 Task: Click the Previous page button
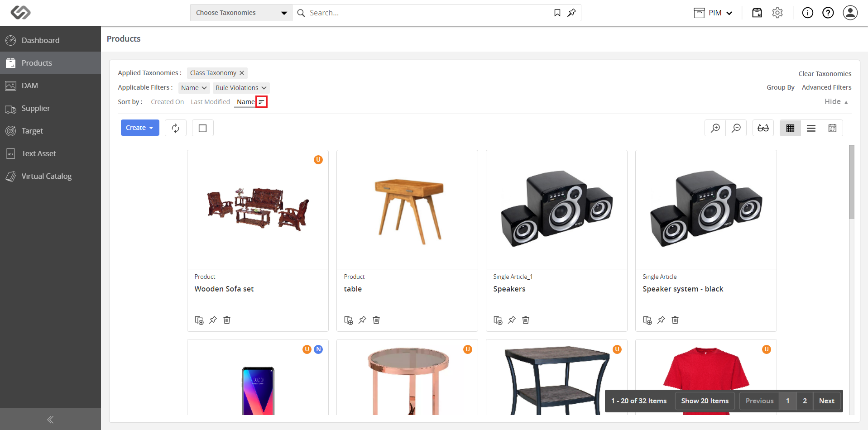coord(759,401)
